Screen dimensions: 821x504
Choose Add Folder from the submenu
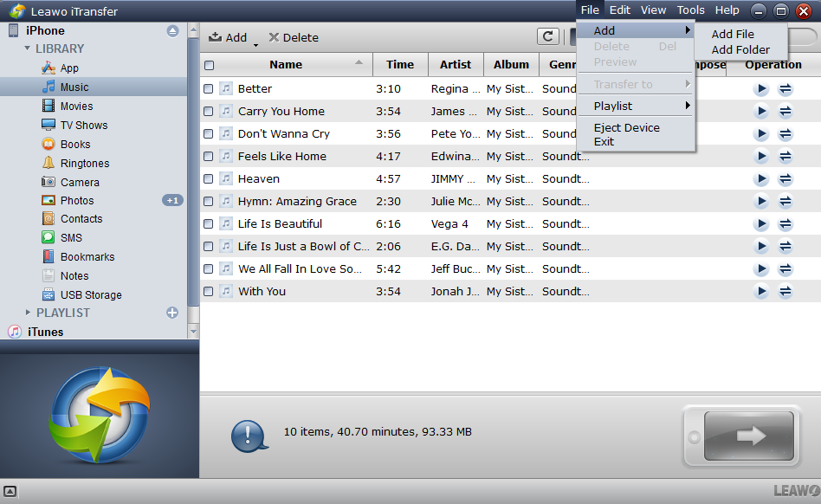740,50
